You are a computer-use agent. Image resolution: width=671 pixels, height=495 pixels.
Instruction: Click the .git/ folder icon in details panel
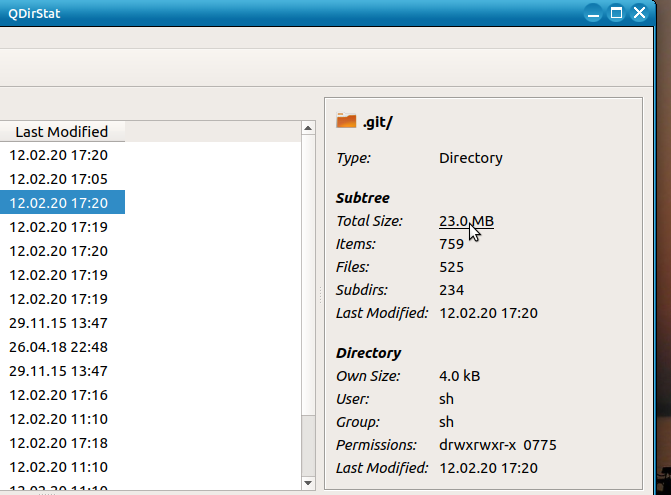pos(346,121)
